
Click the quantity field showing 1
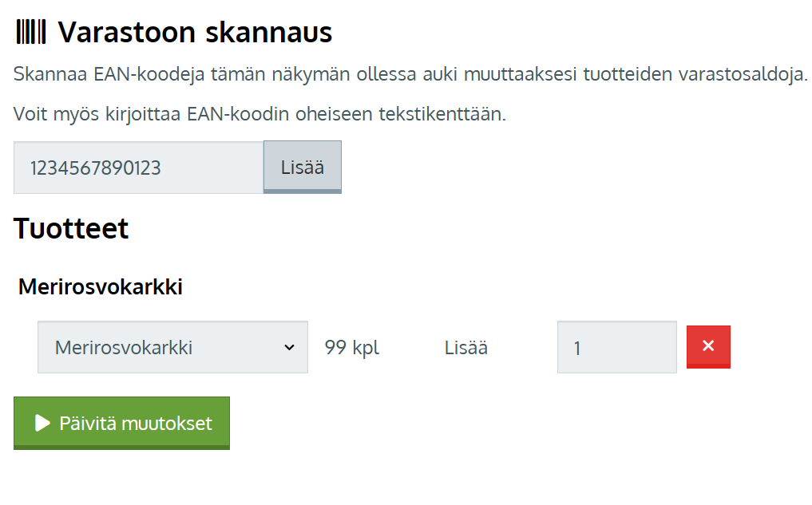pyautogui.click(x=616, y=347)
